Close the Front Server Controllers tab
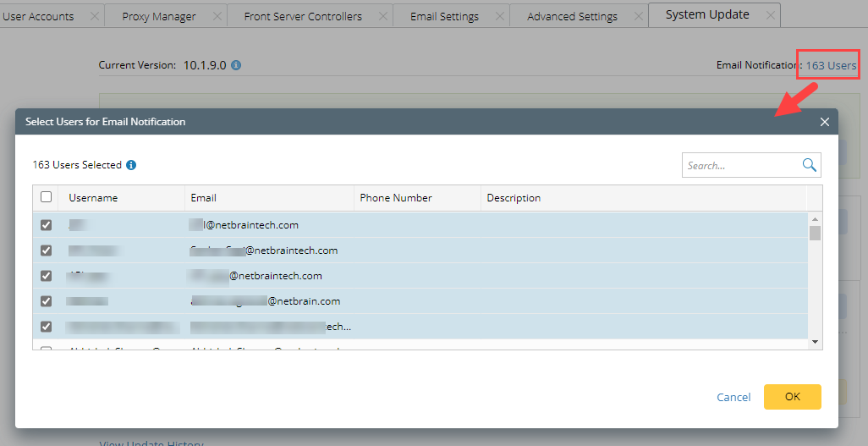 tap(383, 16)
